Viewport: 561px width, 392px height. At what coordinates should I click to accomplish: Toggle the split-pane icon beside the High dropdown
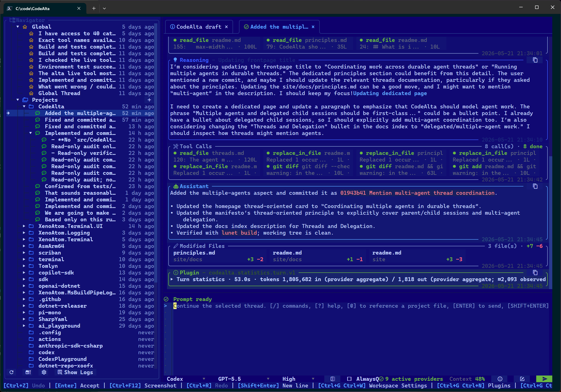333,378
